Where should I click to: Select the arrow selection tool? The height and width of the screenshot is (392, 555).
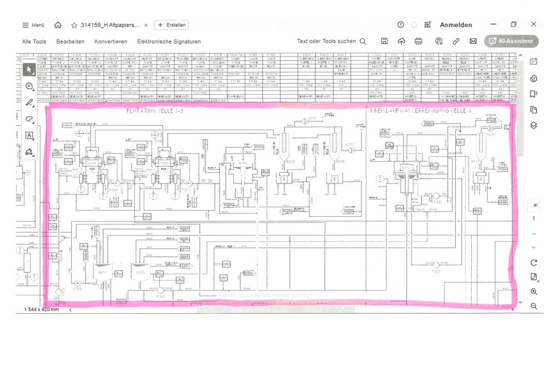(x=29, y=69)
